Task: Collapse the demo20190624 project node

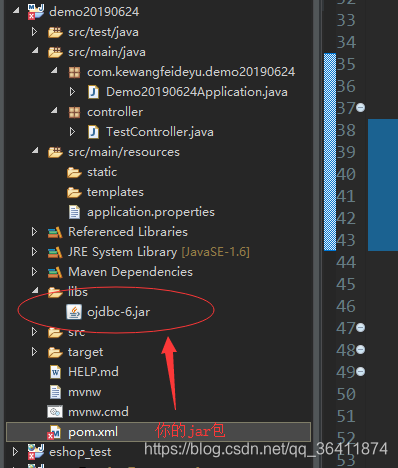Action: 16,11
